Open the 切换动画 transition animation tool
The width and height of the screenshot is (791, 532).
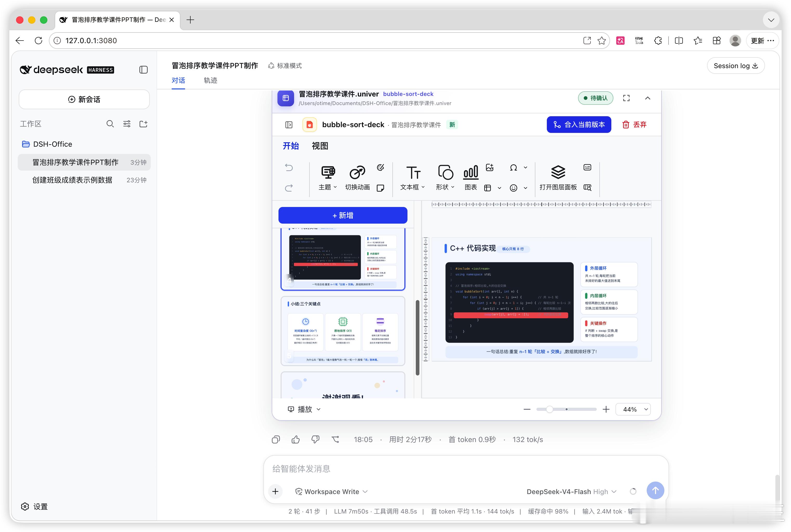[x=357, y=178]
